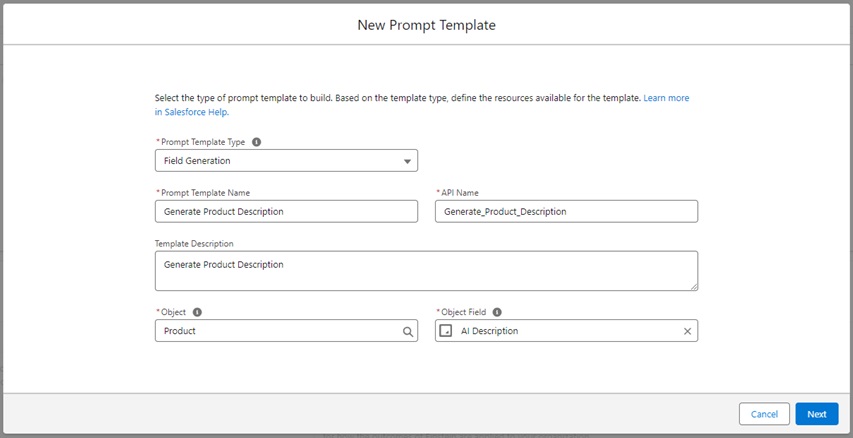Cancel the New Prompt Template dialog
Image resolution: width=853 pixels, height=438 pixels.
click(764, 414)
